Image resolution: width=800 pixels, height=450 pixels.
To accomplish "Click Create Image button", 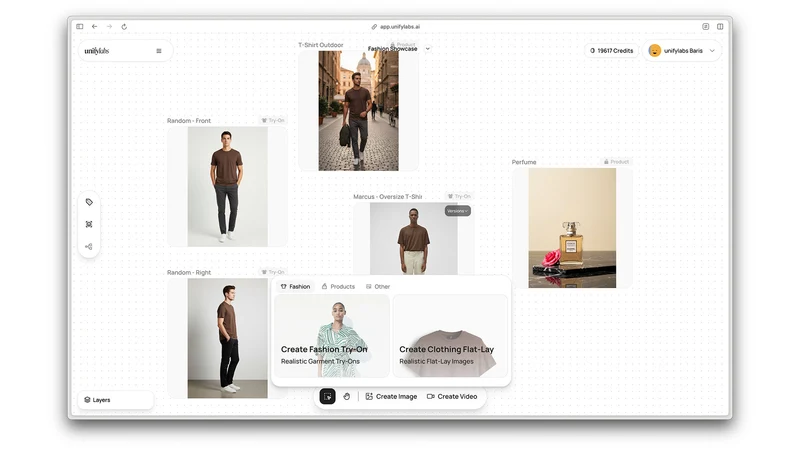I will (391, 396).
